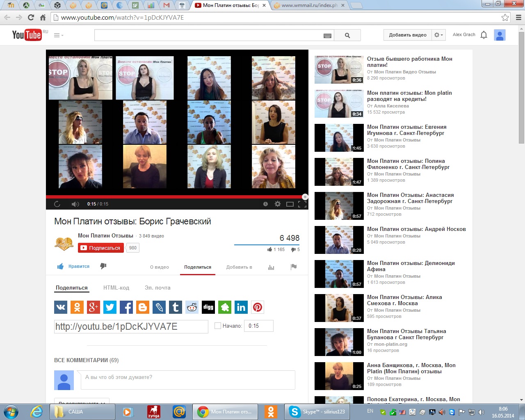The image size is (525, 420).
Task: Click the search magnifier button
Action: tap(347, 35)
